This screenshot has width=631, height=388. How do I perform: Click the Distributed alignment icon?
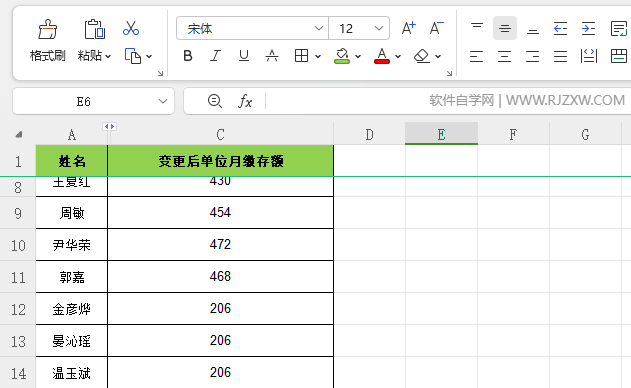pyautogui.click(x=589, y=56)
